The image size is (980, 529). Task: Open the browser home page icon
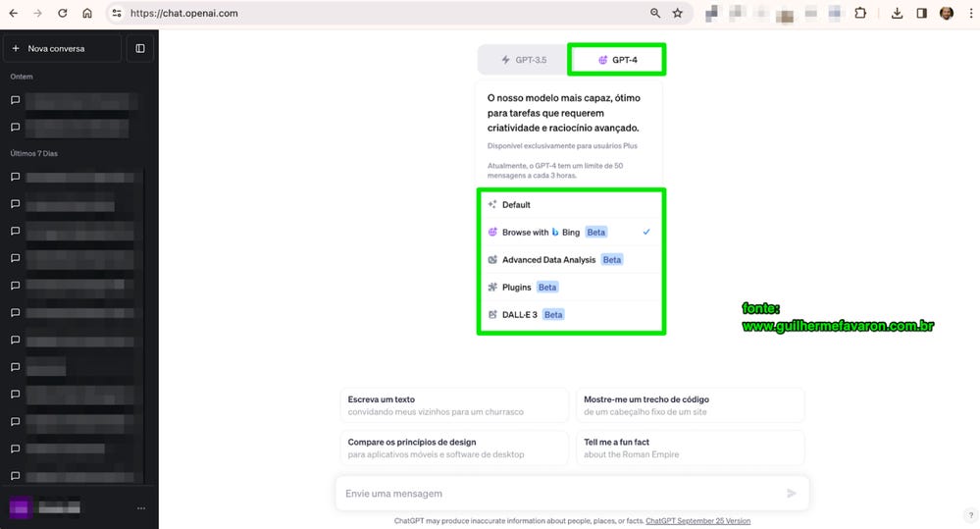tap(87, 13)
